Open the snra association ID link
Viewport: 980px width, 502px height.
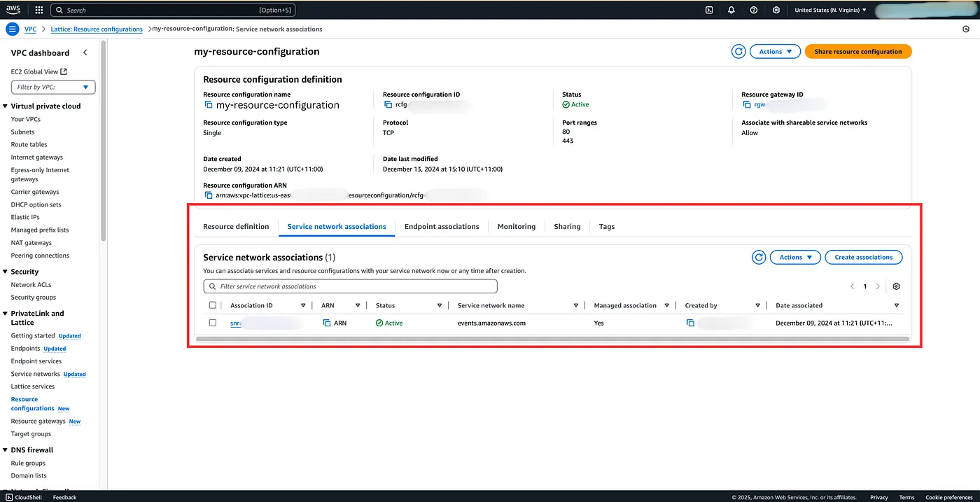(x=235, y=323)
